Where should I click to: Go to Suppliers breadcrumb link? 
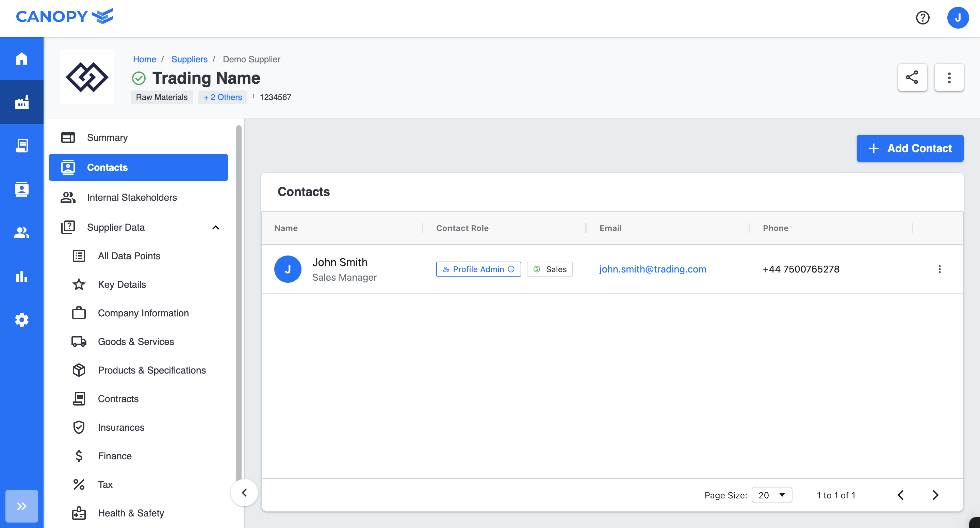point(189,59)
